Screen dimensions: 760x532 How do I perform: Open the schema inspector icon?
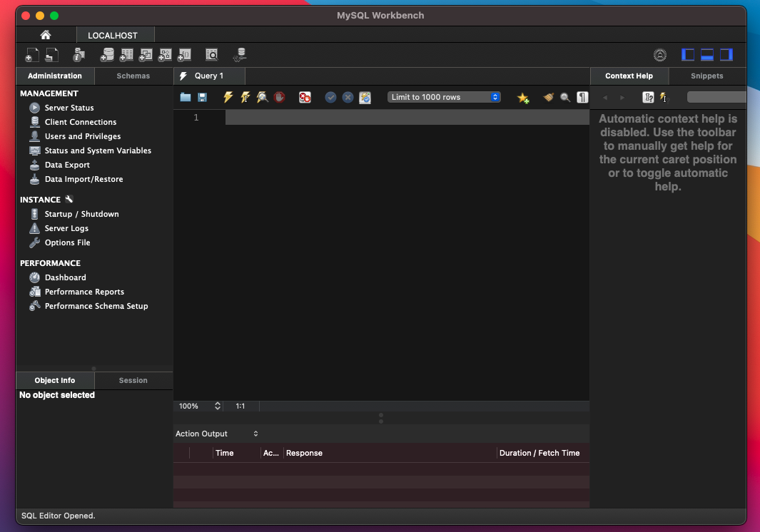(79, 55)
